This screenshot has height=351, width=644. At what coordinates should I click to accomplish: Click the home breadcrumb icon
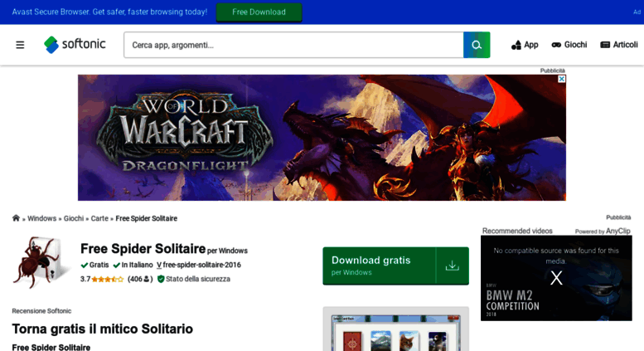pos(16,218)
